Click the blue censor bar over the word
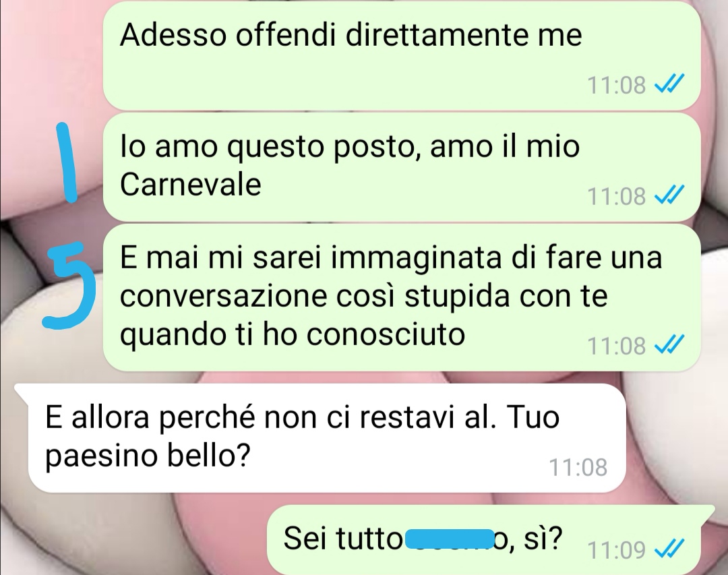The image size is (728, 575). [450, 539]
